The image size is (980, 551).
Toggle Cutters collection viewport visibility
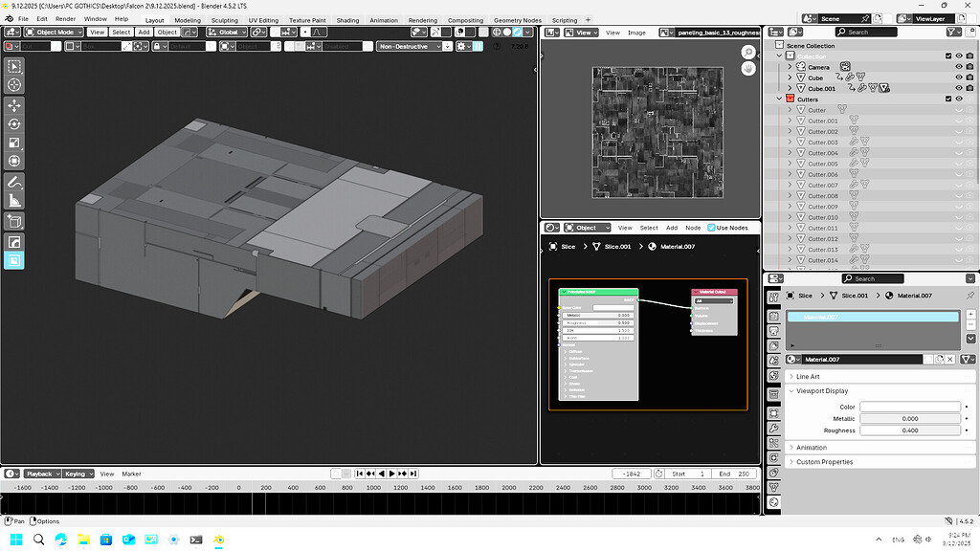coord(959,99)
